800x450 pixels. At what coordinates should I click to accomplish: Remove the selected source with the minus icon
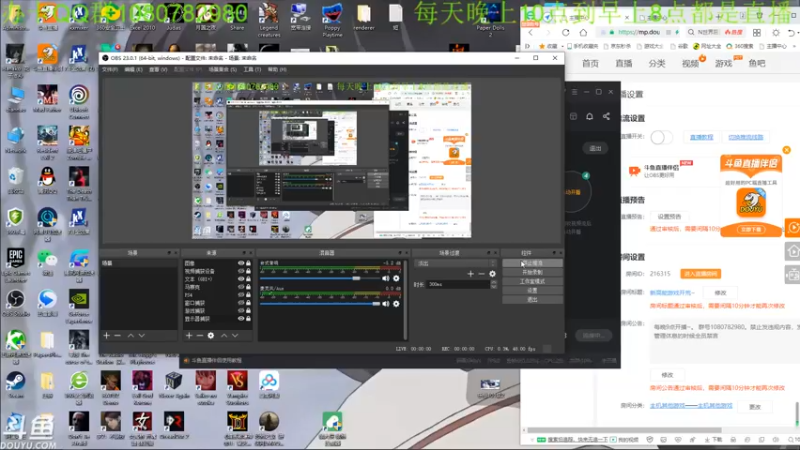[199, 335]
